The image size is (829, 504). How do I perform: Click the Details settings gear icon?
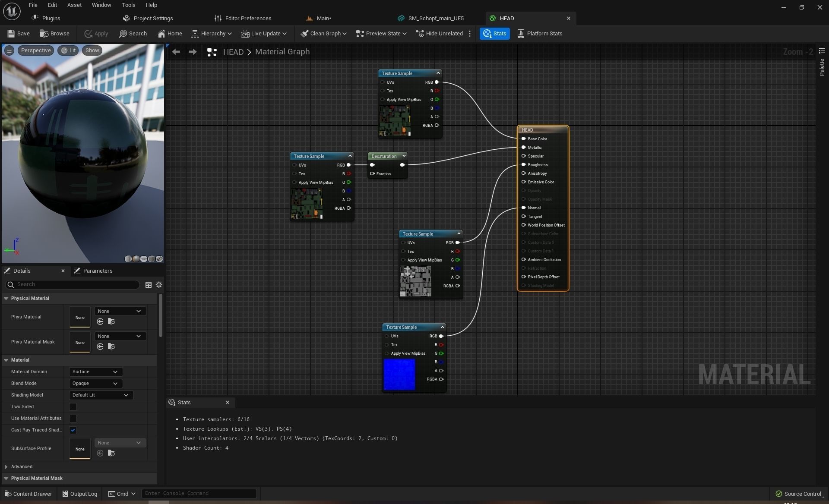[x=159, y=285]
